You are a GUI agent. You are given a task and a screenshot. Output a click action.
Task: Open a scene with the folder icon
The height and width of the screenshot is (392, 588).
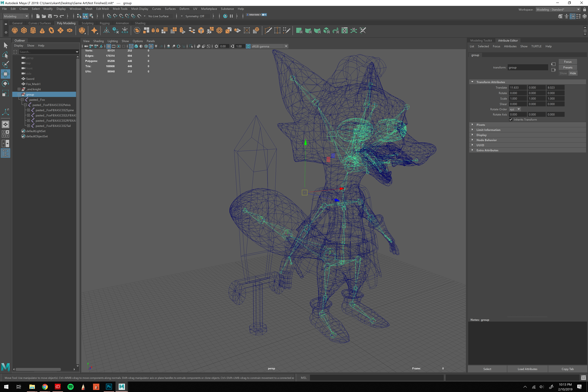[x=44, y=16]
